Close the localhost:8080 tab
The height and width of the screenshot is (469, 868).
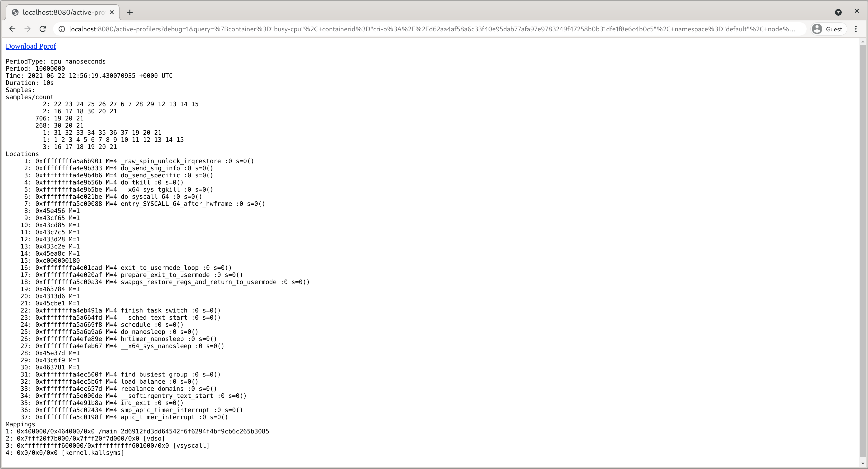pyautogui.click(x=112, y=13)
